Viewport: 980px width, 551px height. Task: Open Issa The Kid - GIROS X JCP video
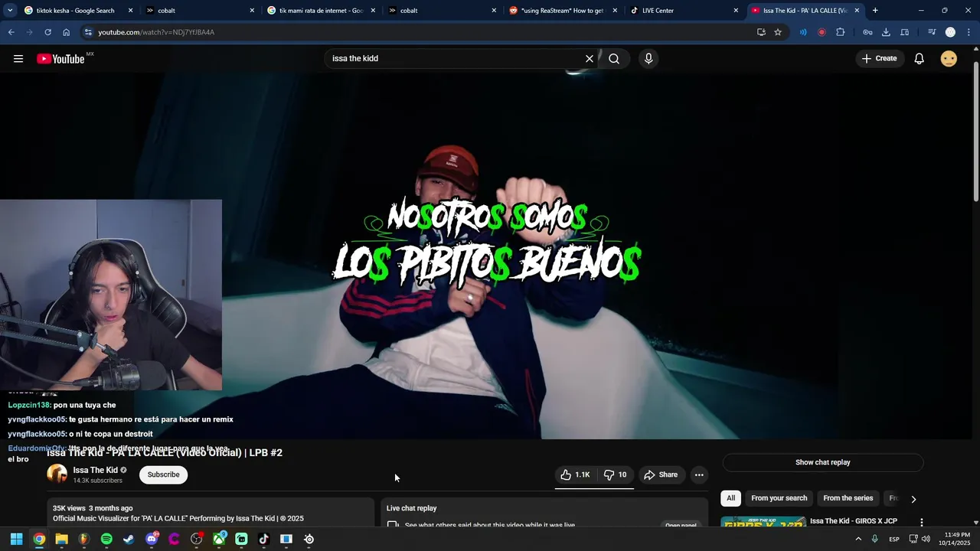854,521
